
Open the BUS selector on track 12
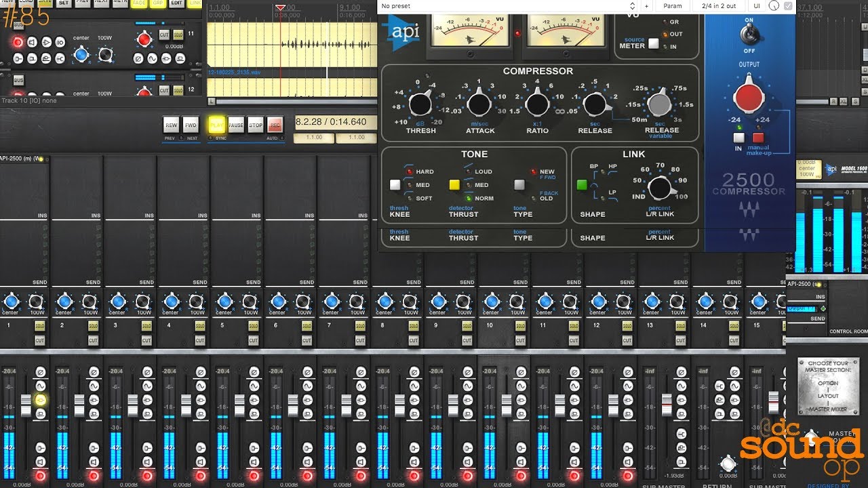[18, 79]
